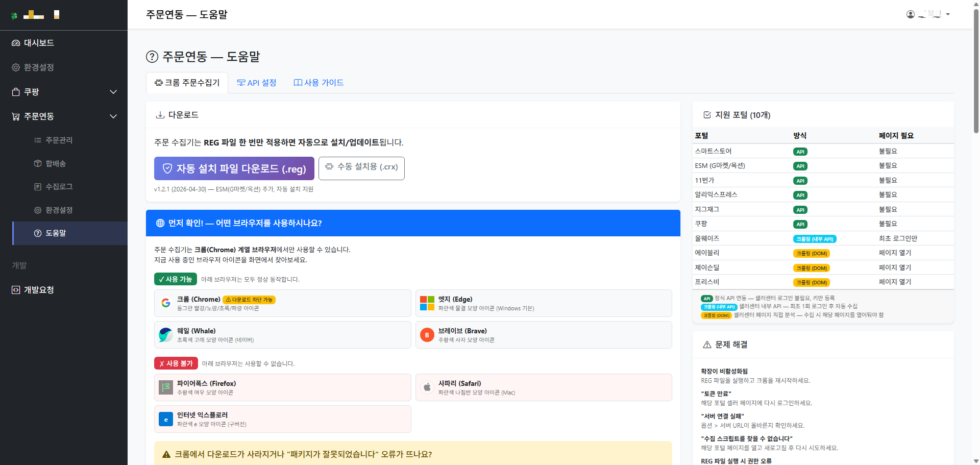
Task: Click the 주문연동 cart icon
Action: [x=16, y=116]
